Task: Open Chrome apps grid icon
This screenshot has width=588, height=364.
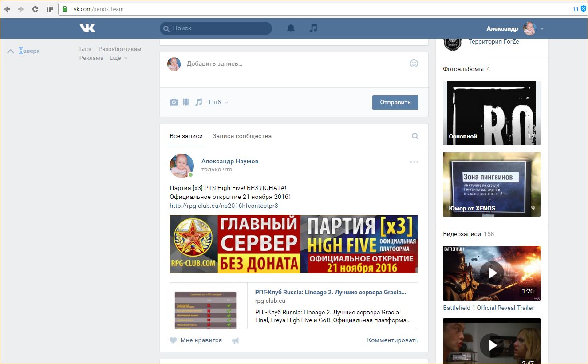Action: tap(50, 9)
